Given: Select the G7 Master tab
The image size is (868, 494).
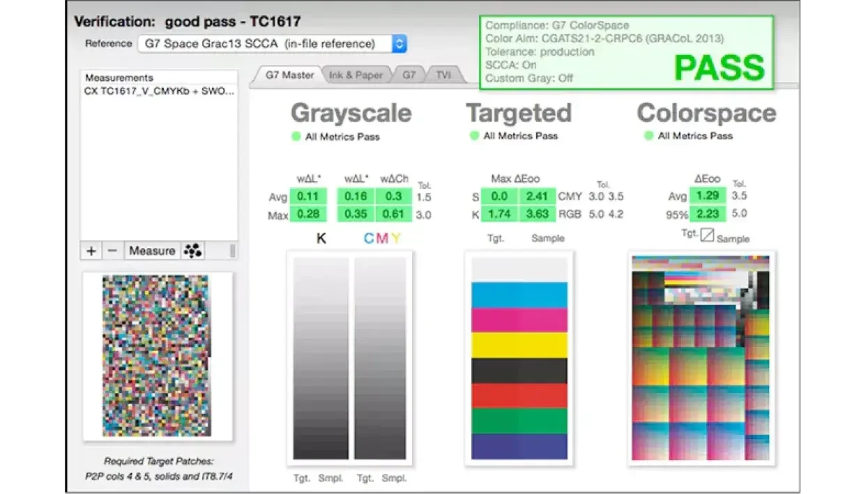Looking at the screenshot, I should (x=289, y=75).
